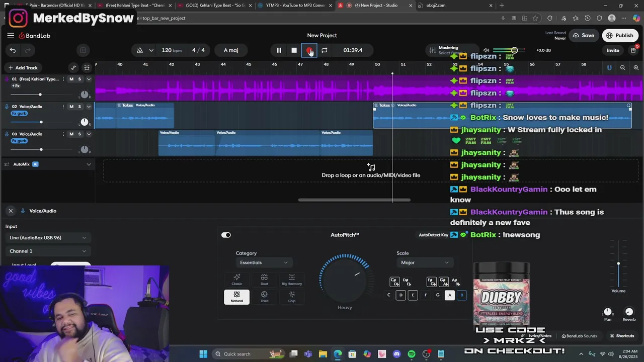This screenshot has width=644, height=362.
Task: Expand track 01 options chevron
Action: point(89,79)
